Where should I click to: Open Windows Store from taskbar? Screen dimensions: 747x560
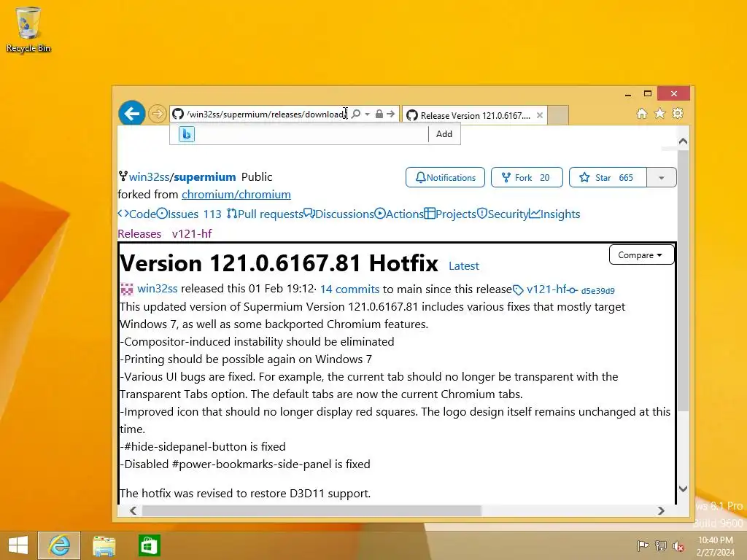point(149,545)
